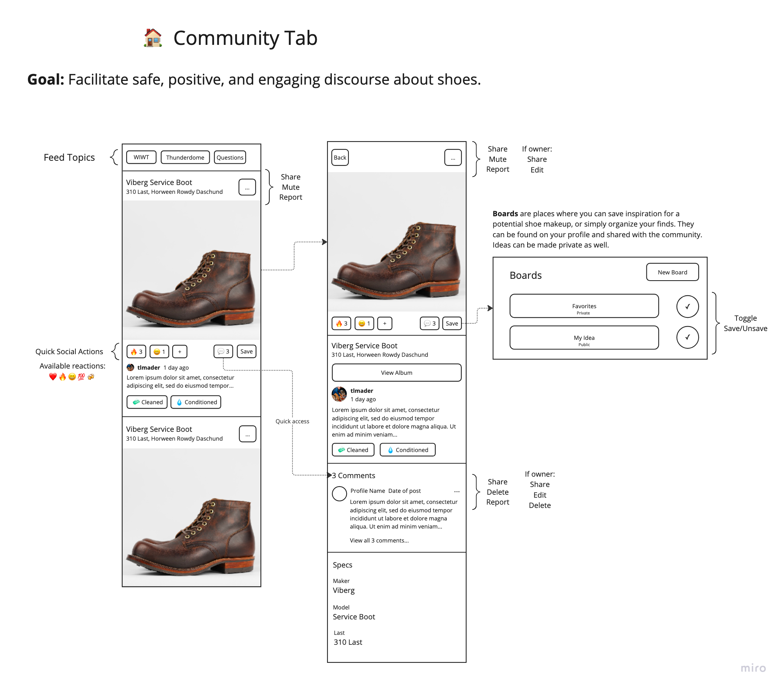Open the first feed boot photo
The height and width of the screenshot is (690, 784).
[x=191, y=270]
